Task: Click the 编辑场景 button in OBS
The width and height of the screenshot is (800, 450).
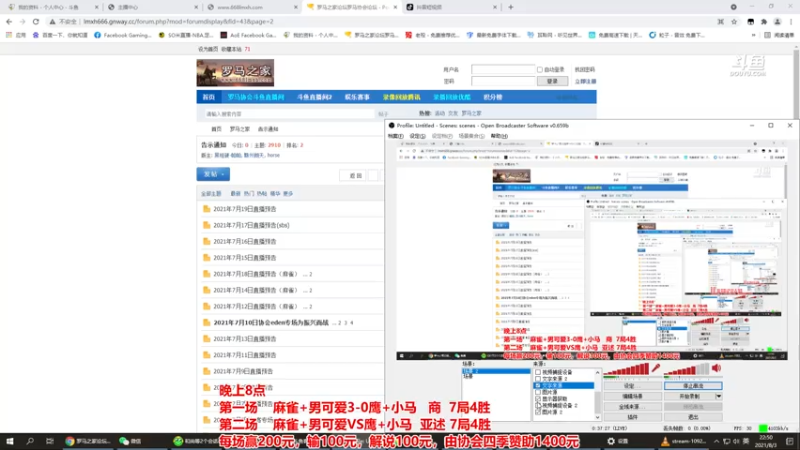Action: [x=632, y=396]
